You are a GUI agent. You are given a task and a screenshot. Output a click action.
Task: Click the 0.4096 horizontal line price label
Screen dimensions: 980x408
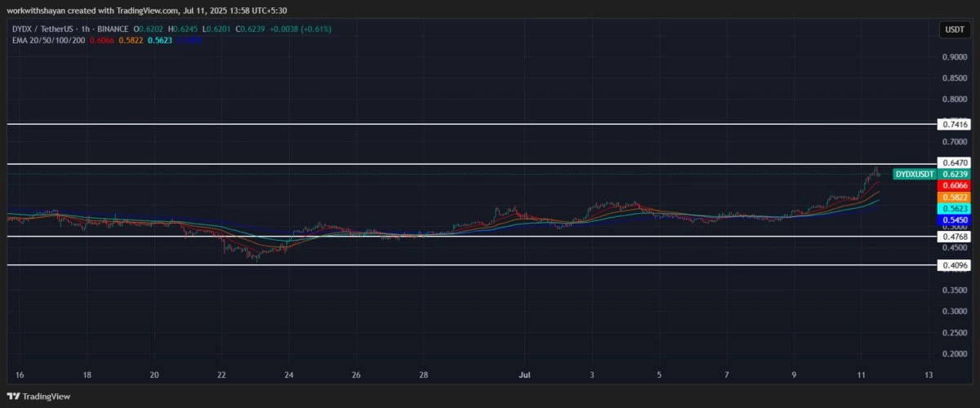tap(955, 265)
